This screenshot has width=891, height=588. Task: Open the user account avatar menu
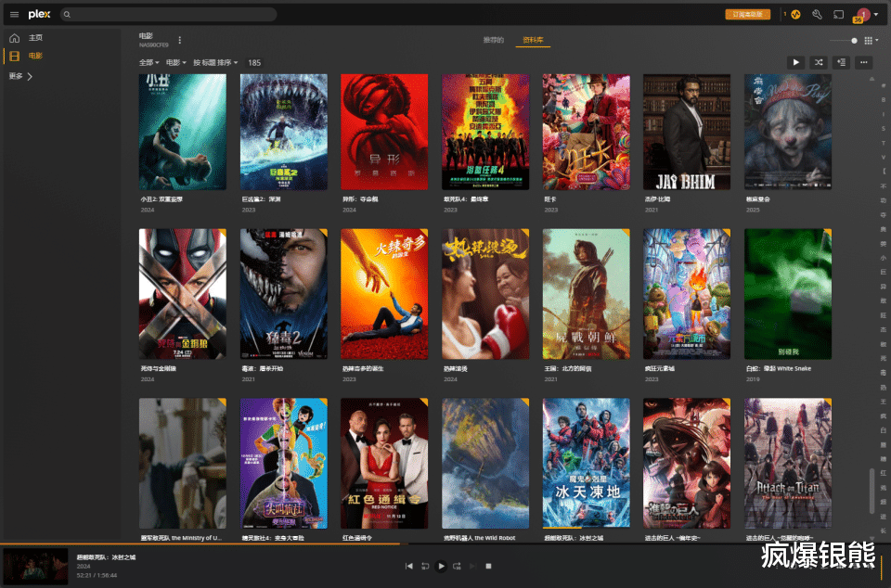(863, 15)
